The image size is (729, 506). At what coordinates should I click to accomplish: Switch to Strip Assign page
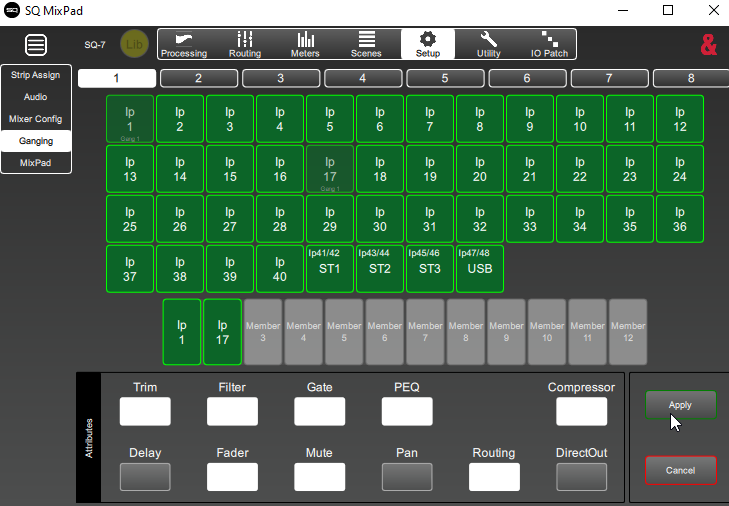tap(36, 75)
